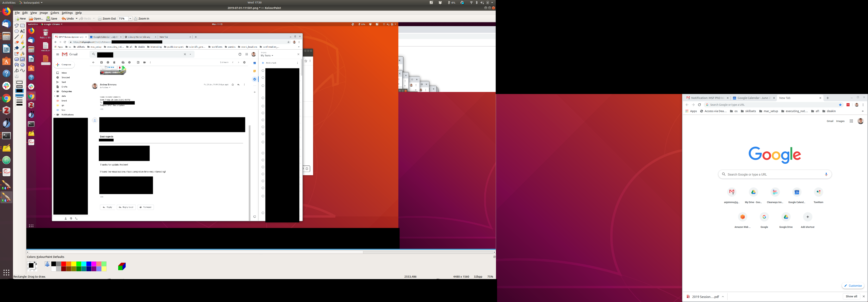
Task: Select the Polygon tool
Action: pos(16,65)
